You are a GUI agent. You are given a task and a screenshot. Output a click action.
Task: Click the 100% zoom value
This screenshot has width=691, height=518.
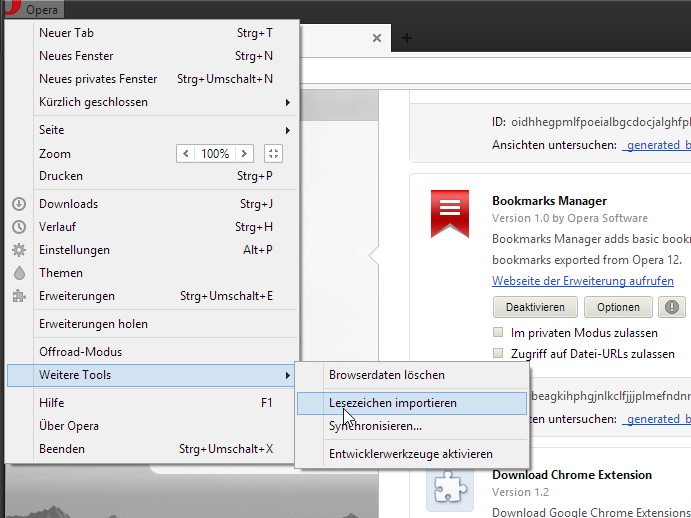(x=215, y=153)
